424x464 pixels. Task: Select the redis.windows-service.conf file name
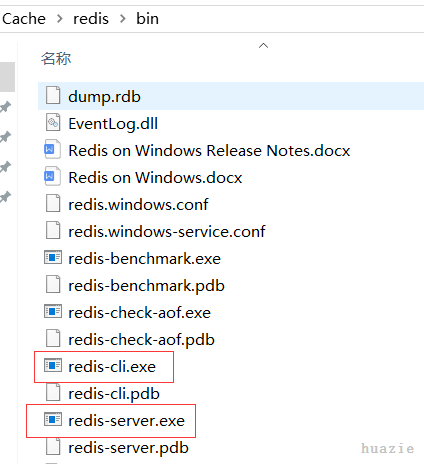point(167,231)
